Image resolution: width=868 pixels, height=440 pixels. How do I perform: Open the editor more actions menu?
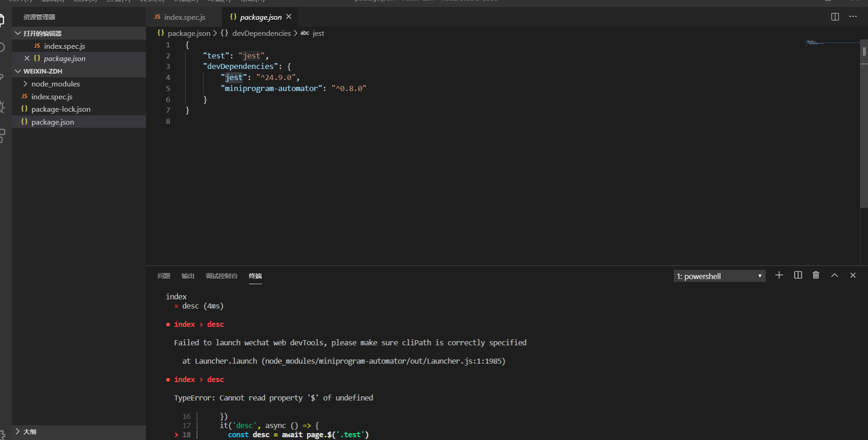(x=853, y=17)
